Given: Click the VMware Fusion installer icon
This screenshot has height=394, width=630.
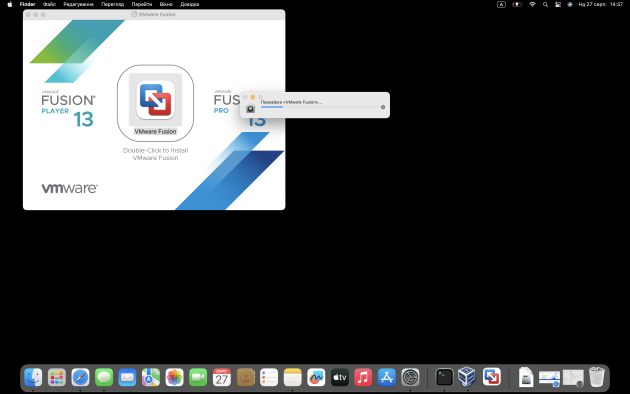Looking at the screenshot, I should point(155,100).
